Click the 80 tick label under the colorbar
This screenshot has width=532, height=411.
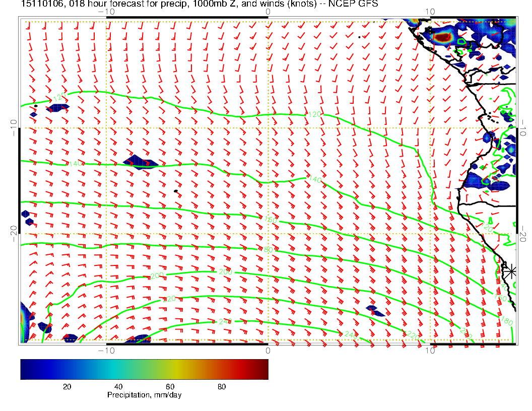point(221,386)
